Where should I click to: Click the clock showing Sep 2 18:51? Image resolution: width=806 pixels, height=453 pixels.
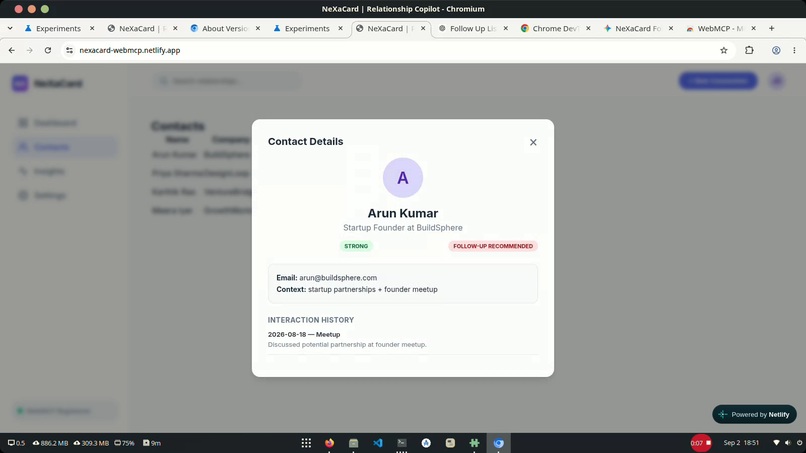pos(741,443)
